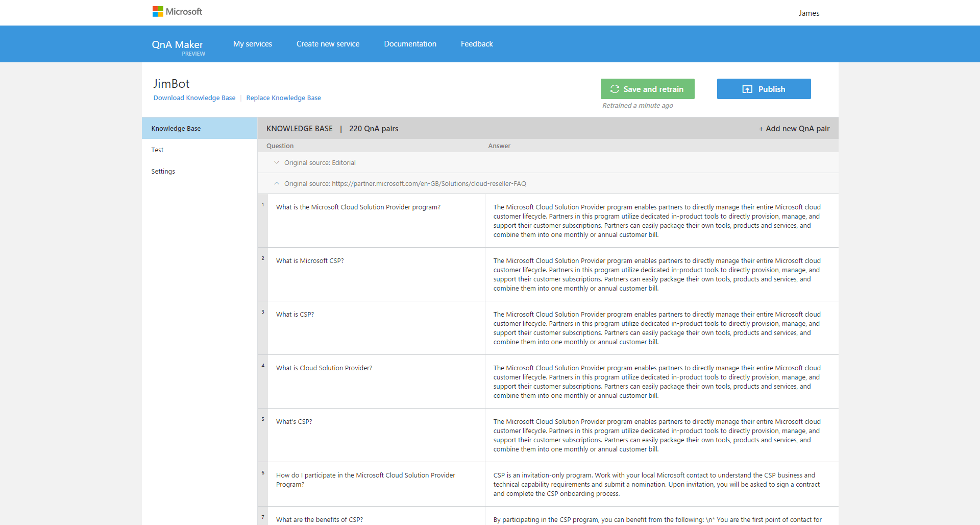
Task: Select row number 5 handle
Action: coord(263,435)
